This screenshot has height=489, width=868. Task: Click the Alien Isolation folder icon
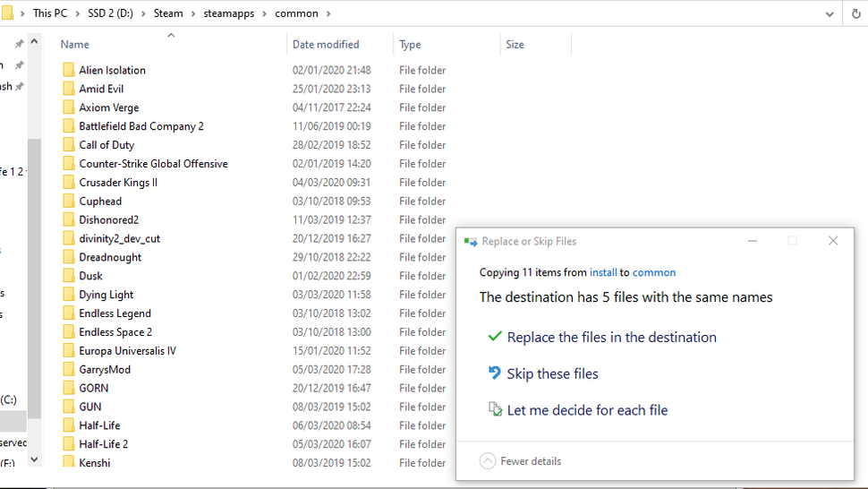coord(68,70)
